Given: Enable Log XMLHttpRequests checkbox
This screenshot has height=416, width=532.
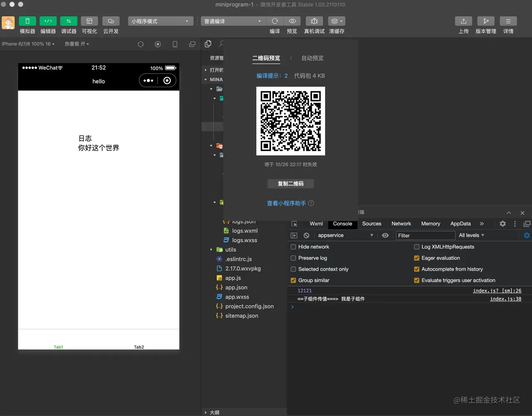Looking at the screenshot, I should coord(416,247).
